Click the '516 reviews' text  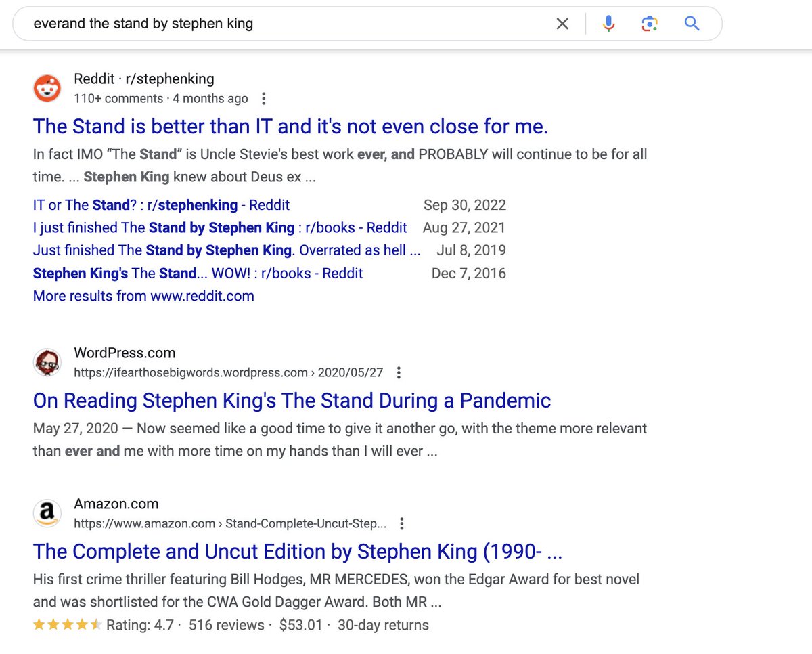227,625
